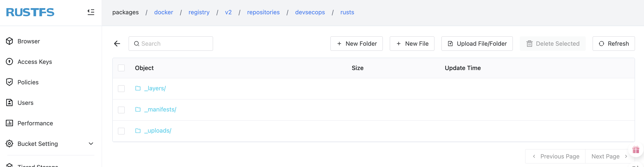Screen dimensions: 644x167
Task: Click the back arrow icon
Action: point(117,44)
